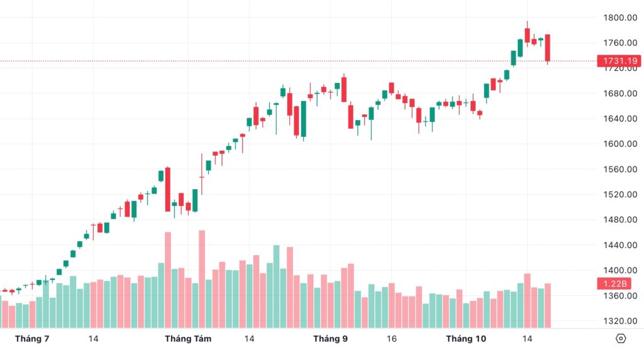Open the chart settings gear icon
644x348 pixels.
point(621,339)
